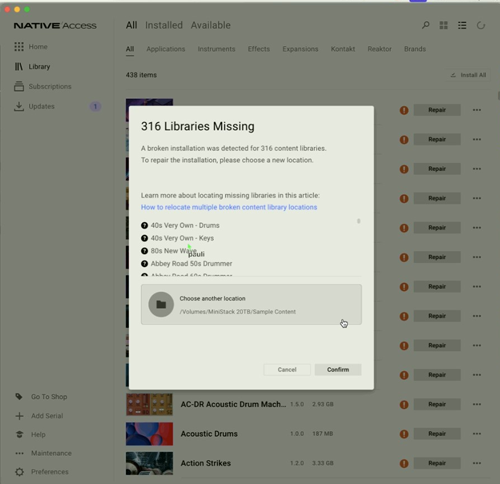
Task: Click warning icon beside Acoustic Drums
Action: [404, 434]
